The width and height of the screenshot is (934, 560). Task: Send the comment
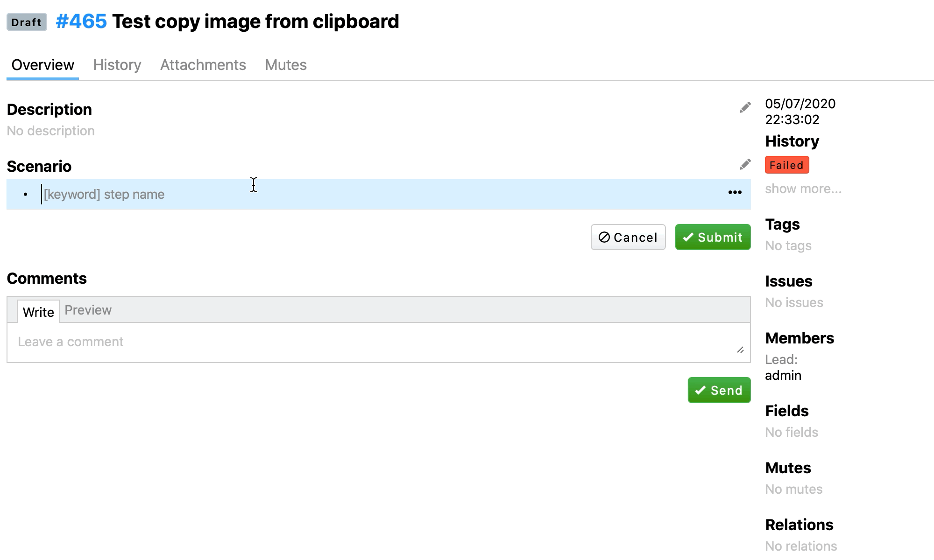(x=719, y=390)
